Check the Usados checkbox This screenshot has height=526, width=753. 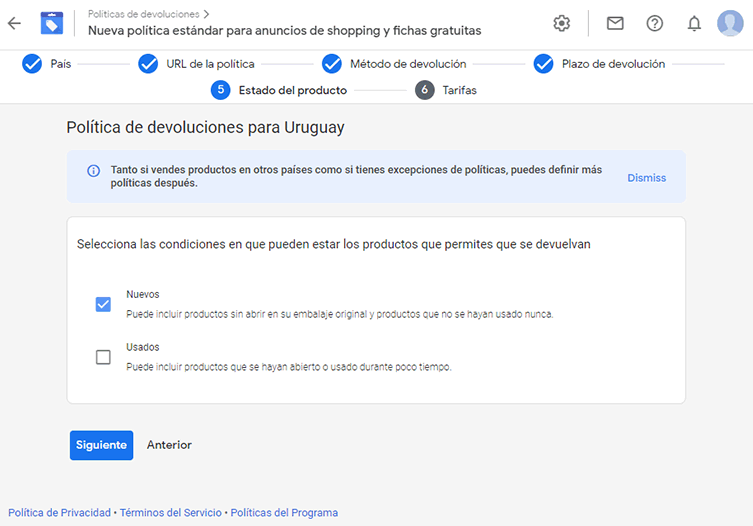[103, 357]
